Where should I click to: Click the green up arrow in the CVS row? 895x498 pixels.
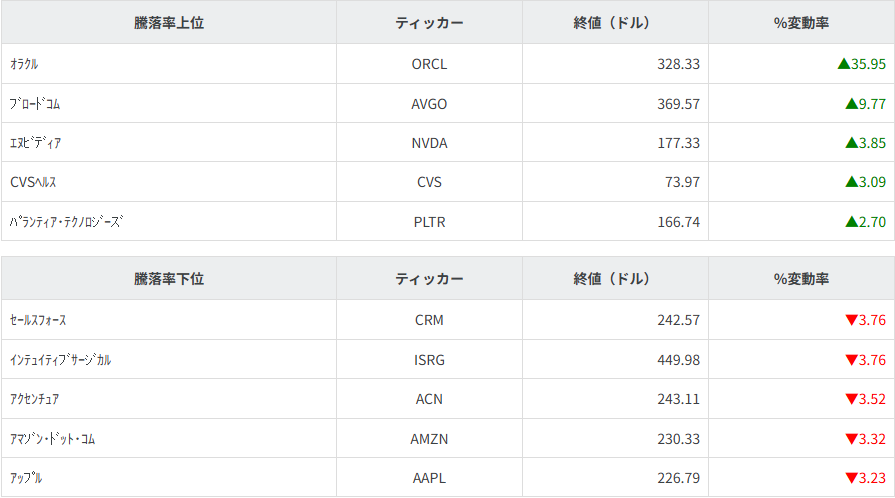coord(852,182)
